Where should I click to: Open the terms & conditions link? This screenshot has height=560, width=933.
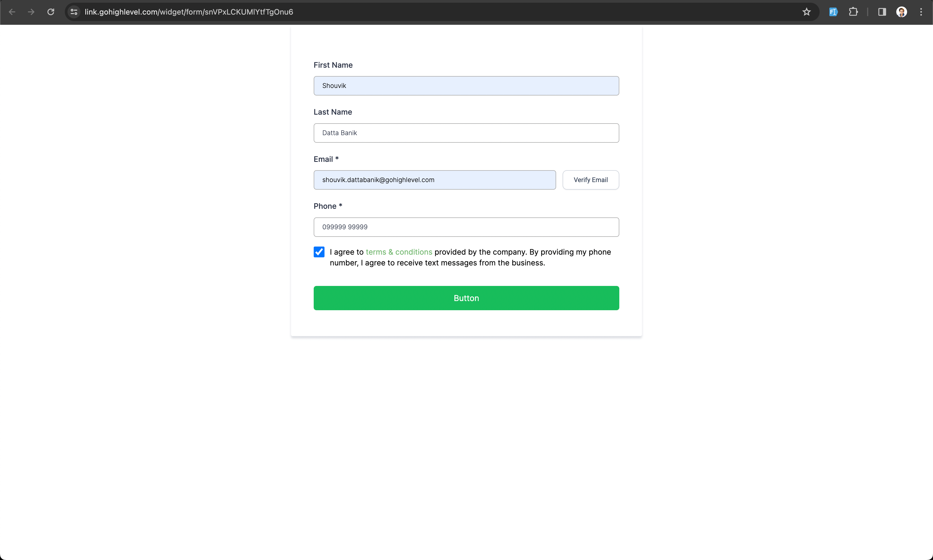(x=399, y=252)
